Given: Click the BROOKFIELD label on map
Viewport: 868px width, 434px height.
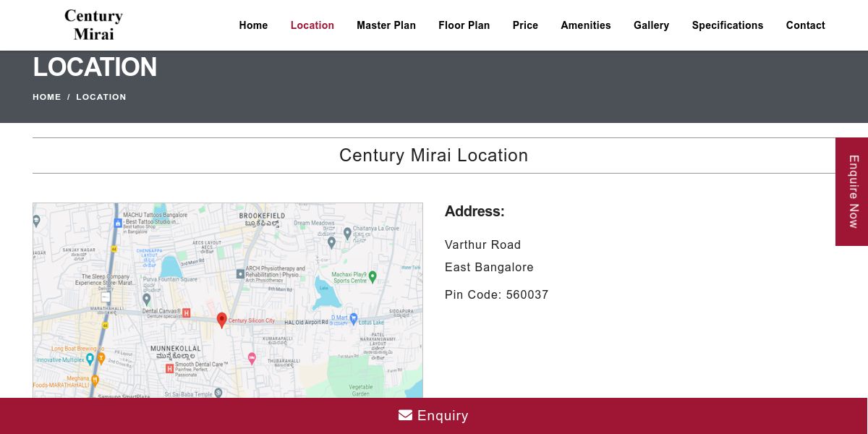Looking at the screenshot, I should (262, 216).
